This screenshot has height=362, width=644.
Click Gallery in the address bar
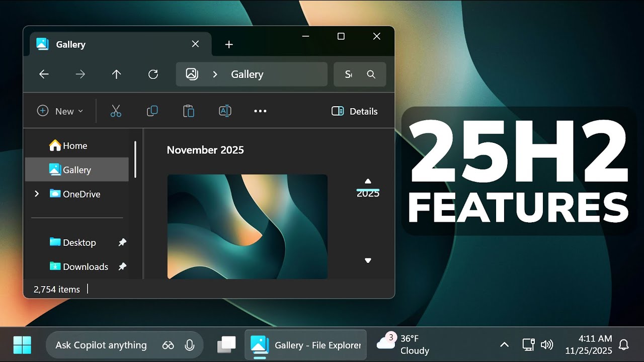click(247, 74)
